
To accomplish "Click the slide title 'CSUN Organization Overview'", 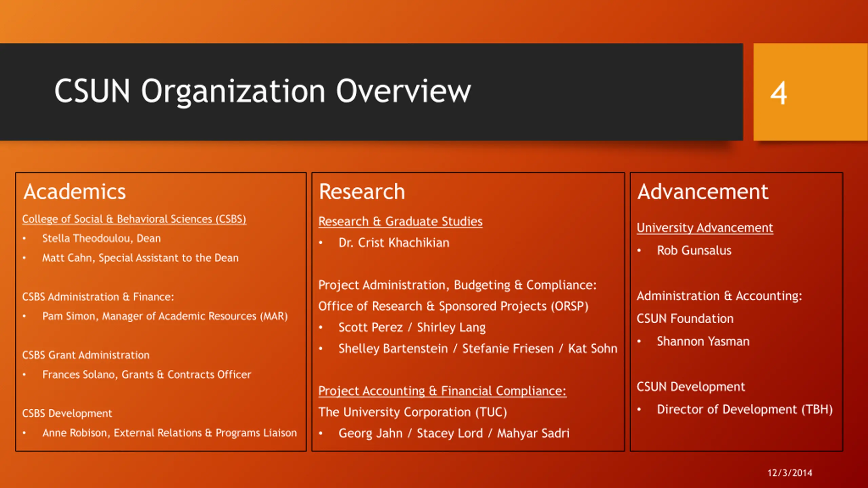I will click(262, 91).
